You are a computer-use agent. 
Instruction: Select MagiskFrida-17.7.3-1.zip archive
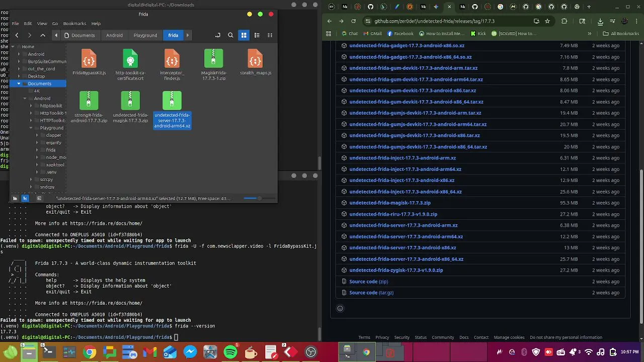click(213, 65)
